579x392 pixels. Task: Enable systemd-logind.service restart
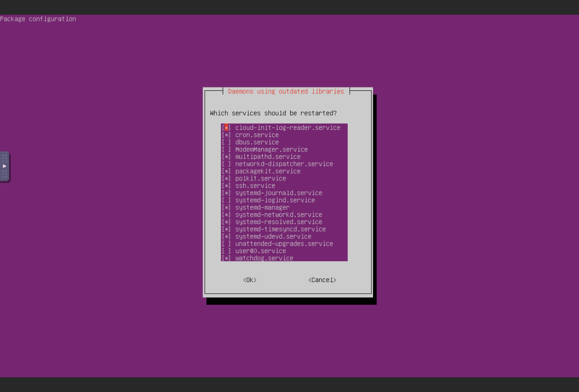pos(226,200)
